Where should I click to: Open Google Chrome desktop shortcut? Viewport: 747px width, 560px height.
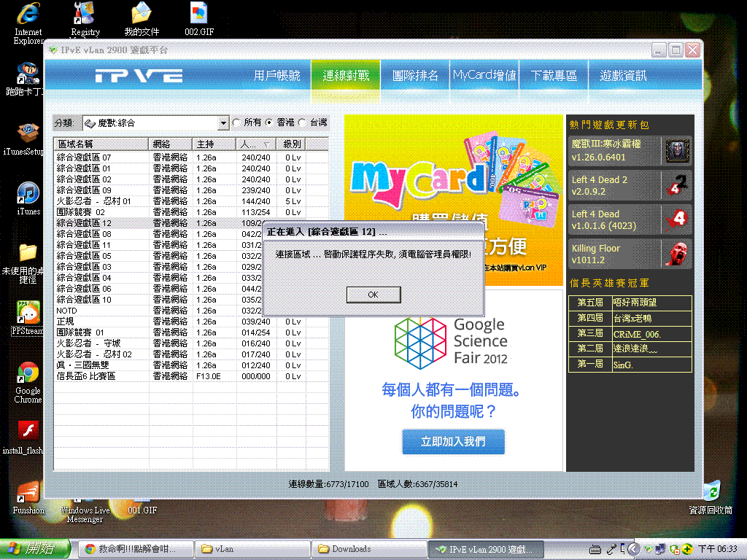28,373
